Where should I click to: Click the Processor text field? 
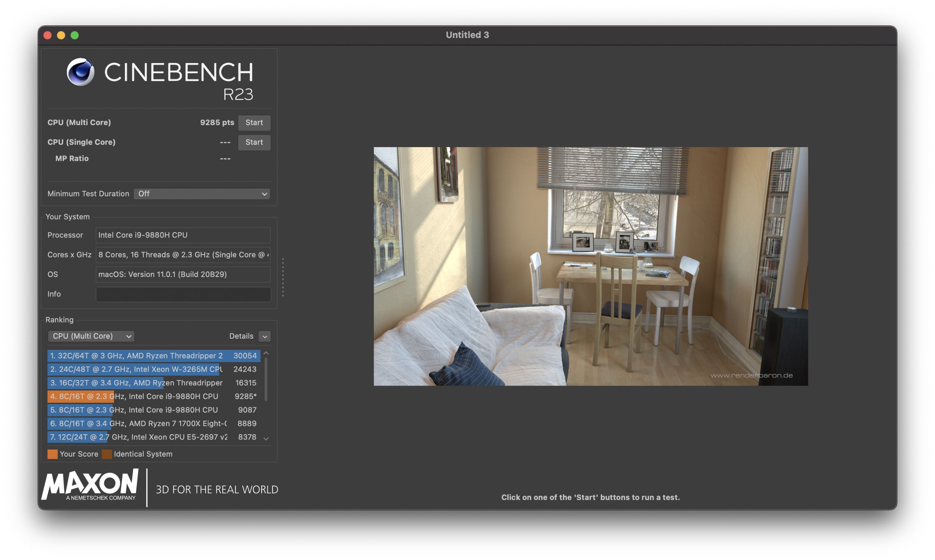pyautogui.click(x=183, y=235)
